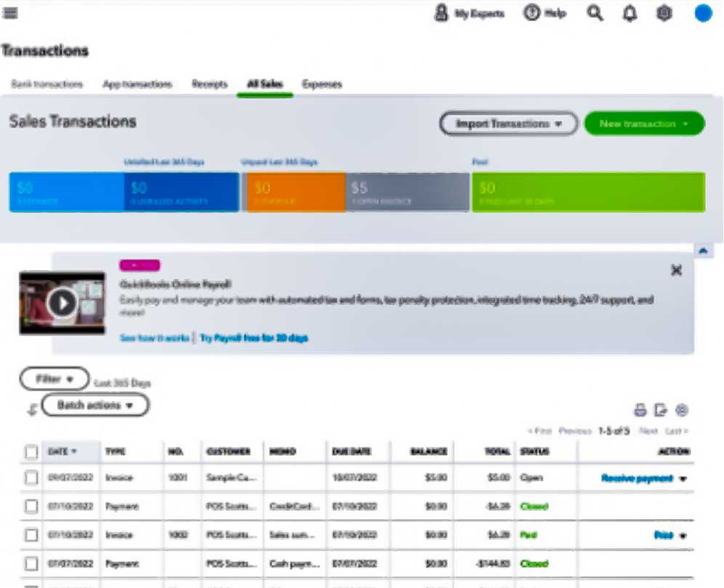
Task: Click Receive payment for invoice 1001
Action: (637, 478)
